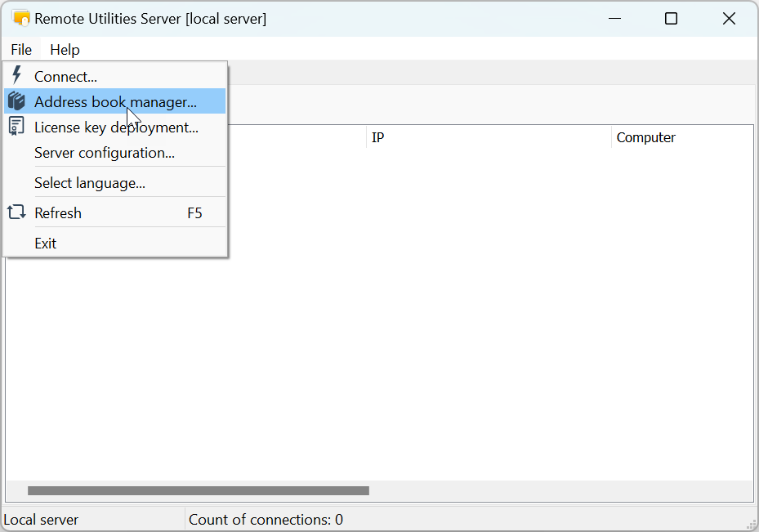This screenshot has height=532, width=759.
Task: Click the Count of connections status text
Action: click(x=266, y=520)
